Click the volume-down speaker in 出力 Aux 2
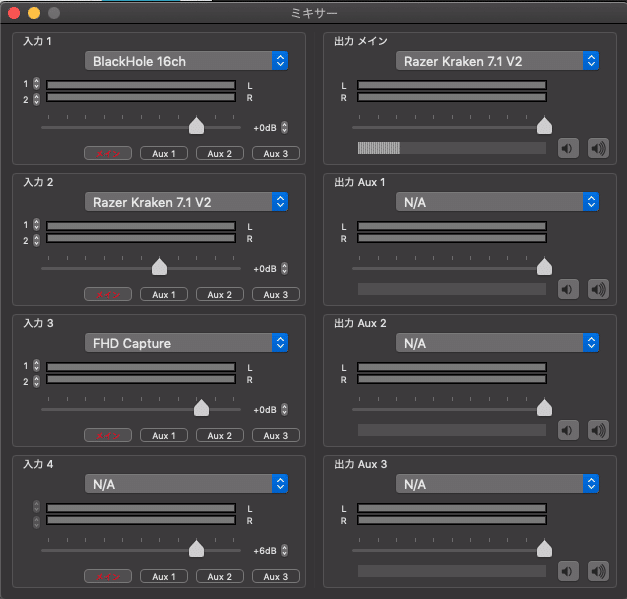The width and height of the screenshot is (627, 599). [x=568, y=430]
